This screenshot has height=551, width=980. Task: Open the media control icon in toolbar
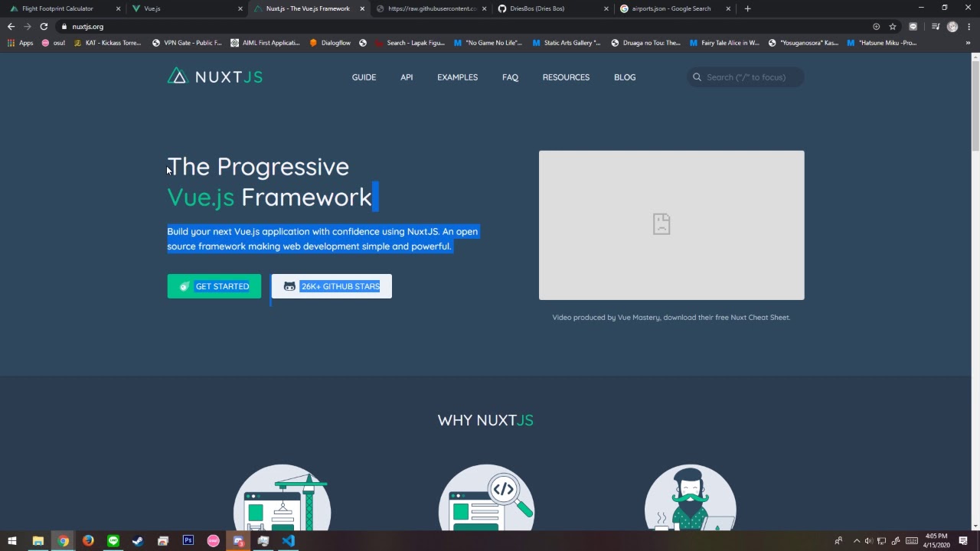point(935,26)
